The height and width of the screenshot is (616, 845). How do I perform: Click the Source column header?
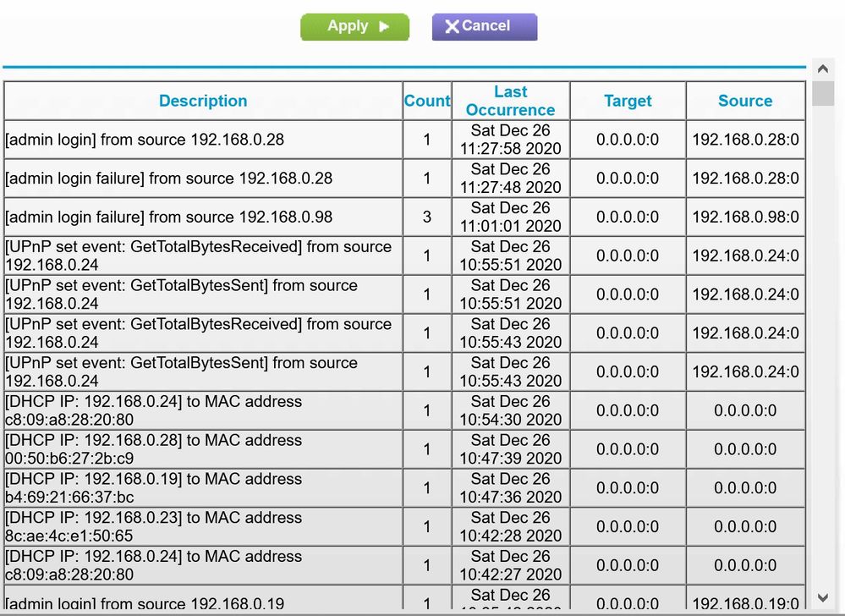point(745,101)
